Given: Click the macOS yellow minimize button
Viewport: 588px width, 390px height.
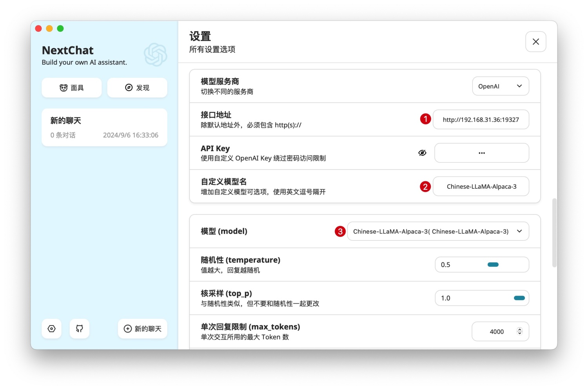Looking at the screenshot, I should (49, 28).
